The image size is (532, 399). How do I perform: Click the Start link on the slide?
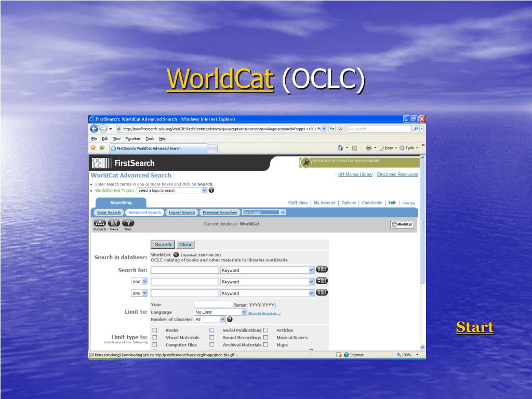pos(475,327)
